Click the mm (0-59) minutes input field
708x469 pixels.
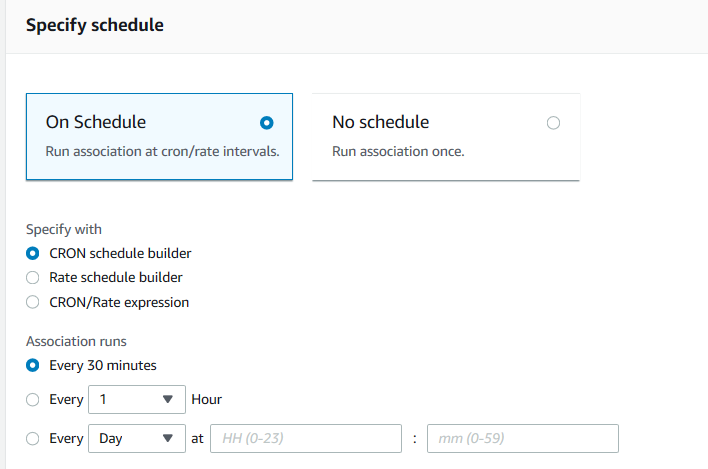click(x=522, y=438)
